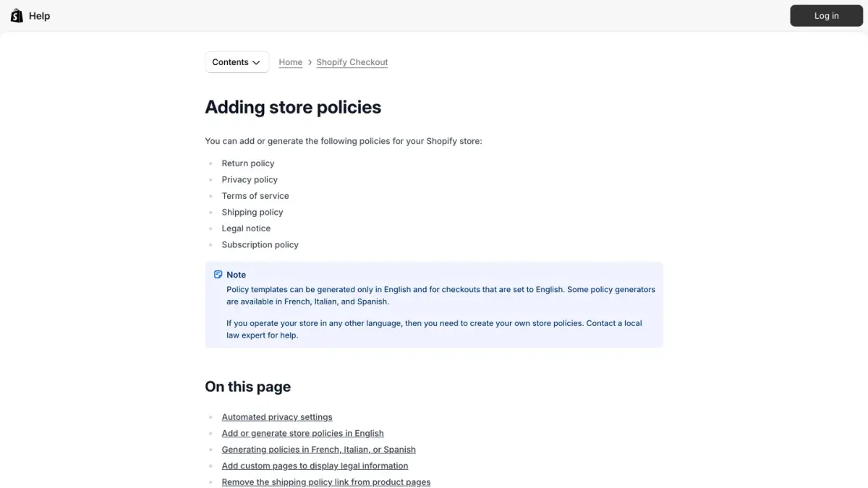Screen dimensions: 868x488
Task: Open Generating policies in French, Italian, or Spanish
Action: click(x=318, y=450)
